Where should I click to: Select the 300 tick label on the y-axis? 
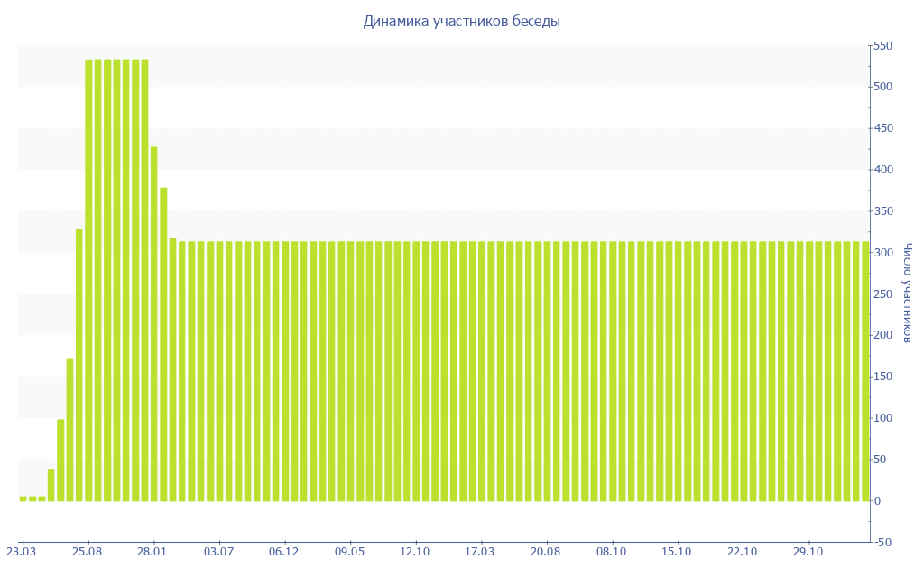coord(882,253)
